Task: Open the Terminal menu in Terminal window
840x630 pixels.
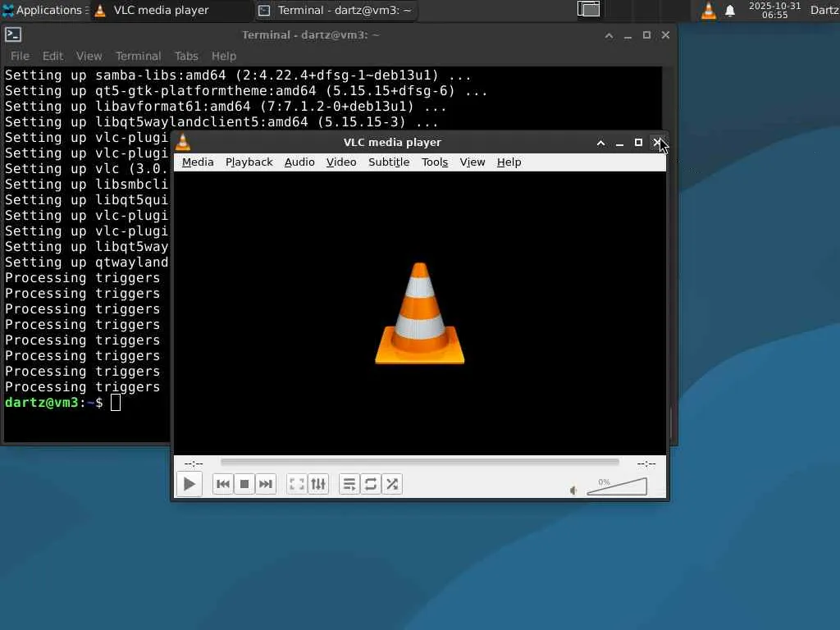Action: tap(138, 57)
